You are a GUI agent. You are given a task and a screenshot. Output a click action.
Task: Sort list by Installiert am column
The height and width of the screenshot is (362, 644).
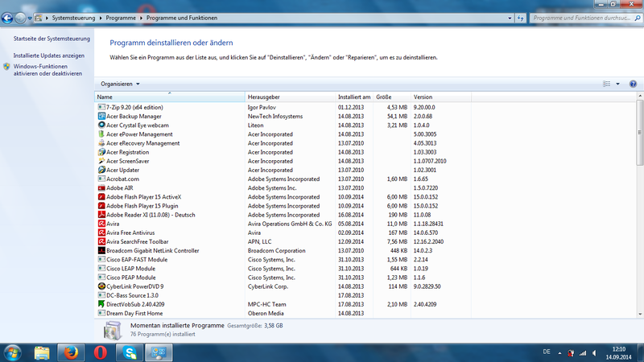[354, 97]
